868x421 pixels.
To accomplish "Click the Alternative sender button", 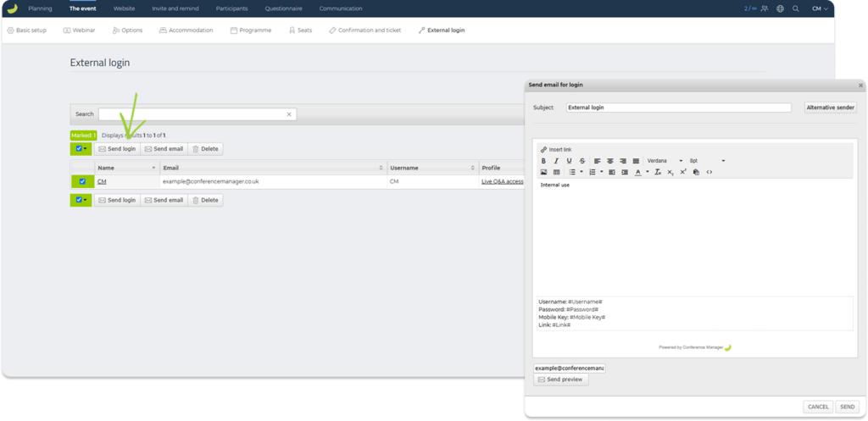I will coord(831,108).
